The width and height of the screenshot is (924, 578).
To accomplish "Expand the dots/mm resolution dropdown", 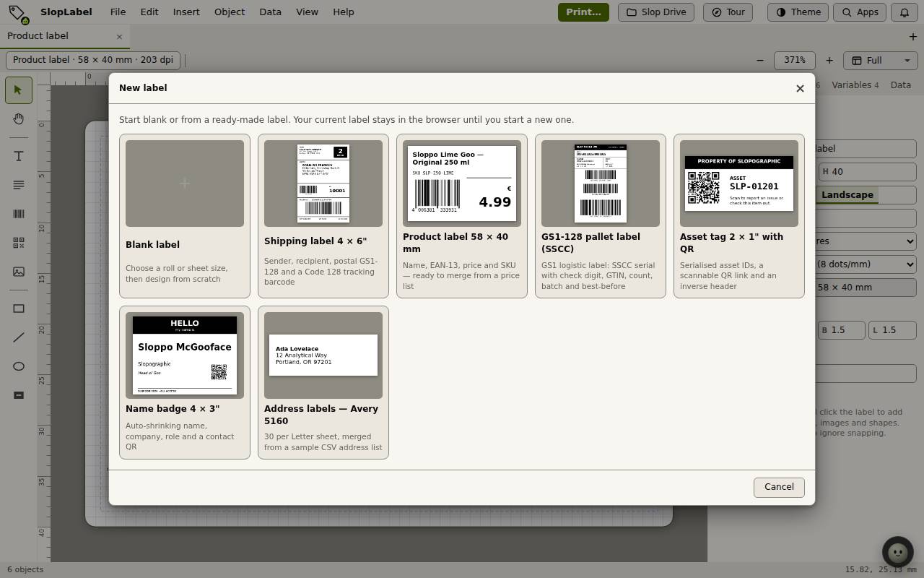I will pos(866,264).
